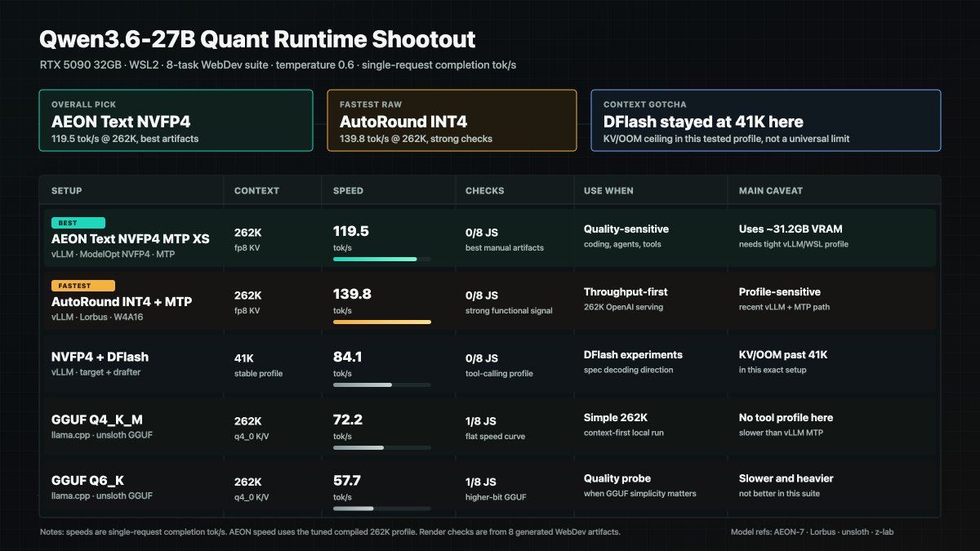The height and width of the screenshot is (551, 980).
Task: Click 'AEON Text NVFP4 MTP XS' setup name
Action: [x=131, y=239]
